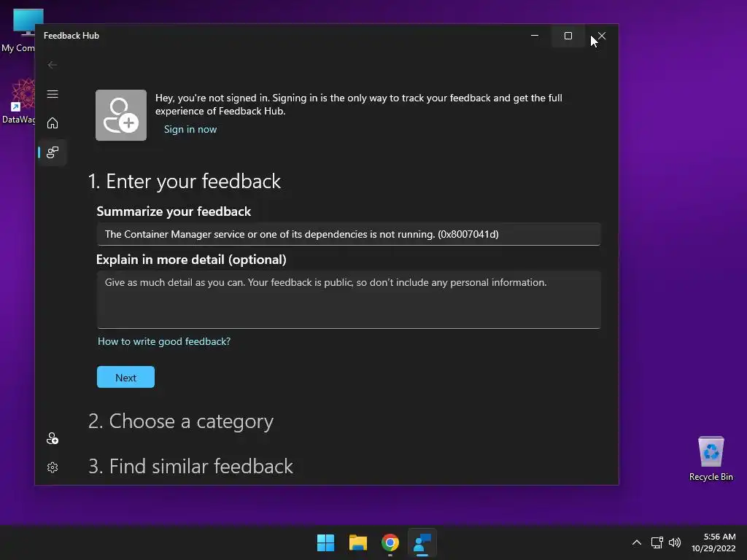Open the Windows Start menu
This screenshot has height=560, width=747.
[326, 542]
